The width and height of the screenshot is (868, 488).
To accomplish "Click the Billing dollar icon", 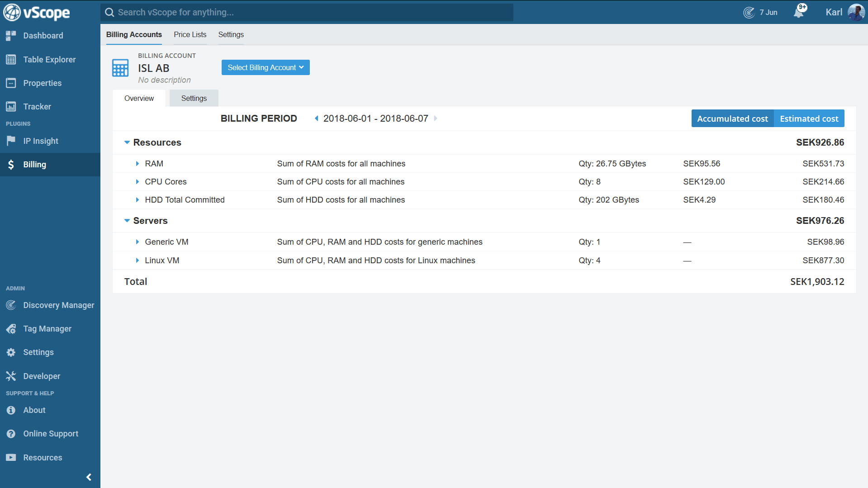I will 11,165.
